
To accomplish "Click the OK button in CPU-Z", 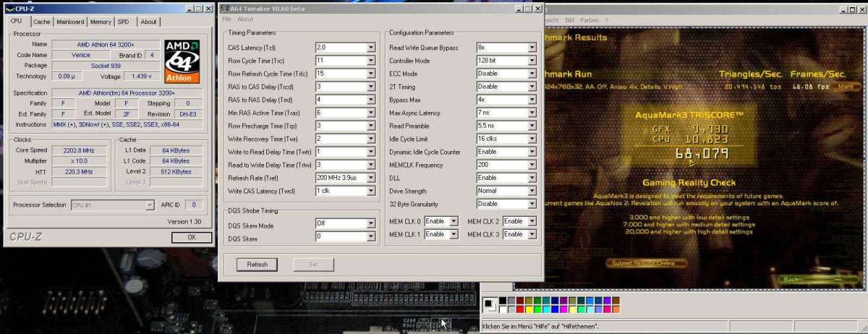I will [192, 237].
